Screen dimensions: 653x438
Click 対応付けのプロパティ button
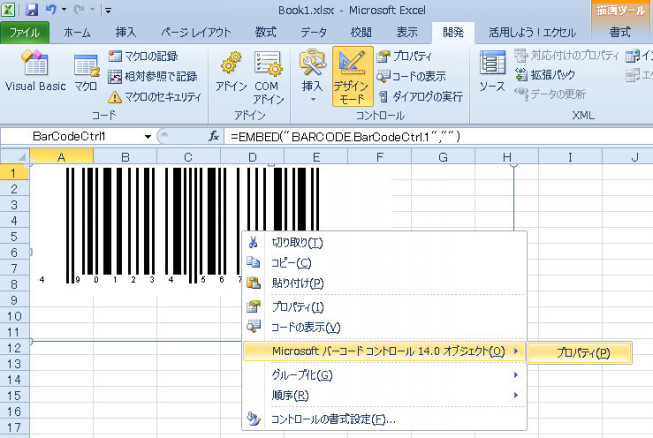566,55
